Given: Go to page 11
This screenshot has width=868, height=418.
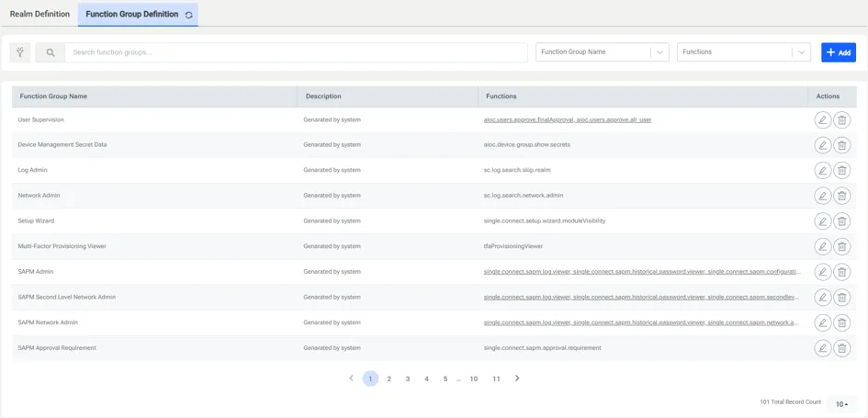Looking at the screenshot, I should click(497, 378).
